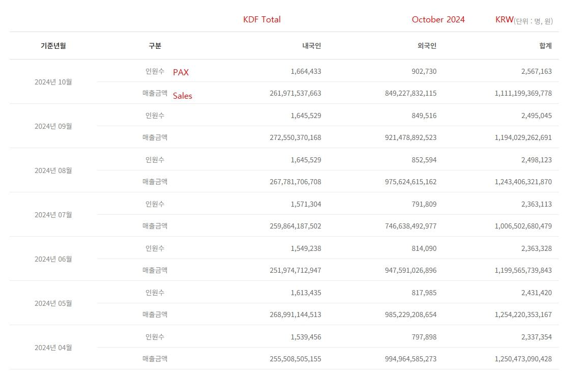This screenshot has width=588, height=372.
Task: Select the 2024년 07월 row label
Action: click(53, 215)
